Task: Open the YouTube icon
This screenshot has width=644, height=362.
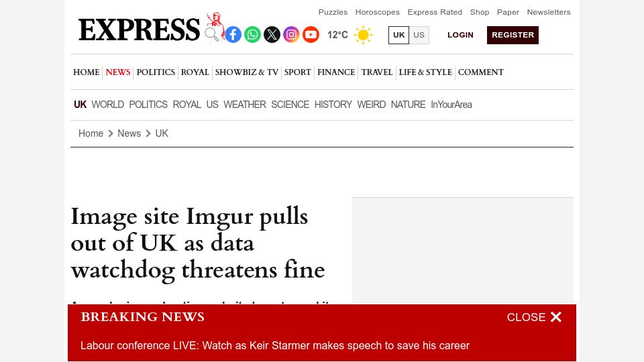Action: (x=311, y=34)
